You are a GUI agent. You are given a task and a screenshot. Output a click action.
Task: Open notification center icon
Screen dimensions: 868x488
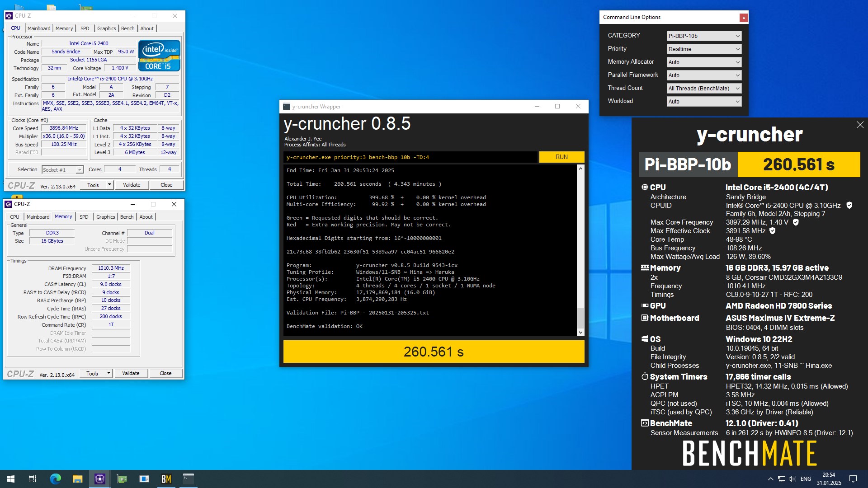(x=853, y=479)
